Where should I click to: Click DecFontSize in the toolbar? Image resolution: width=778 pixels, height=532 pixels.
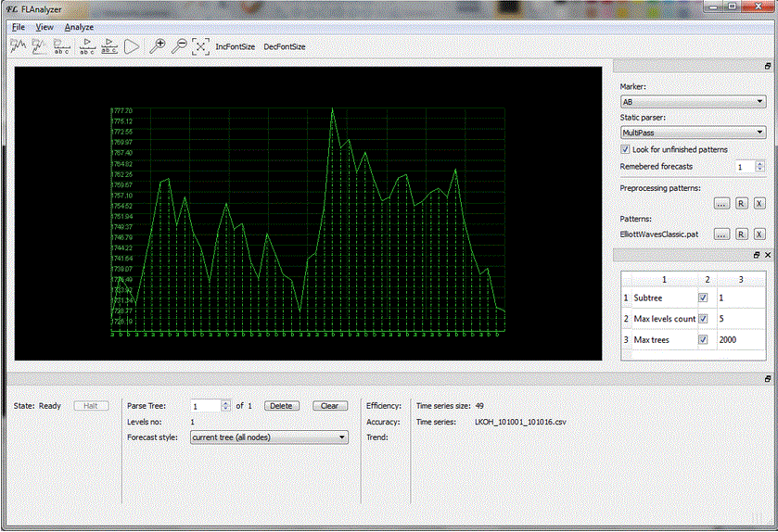[x=285, y=46]
